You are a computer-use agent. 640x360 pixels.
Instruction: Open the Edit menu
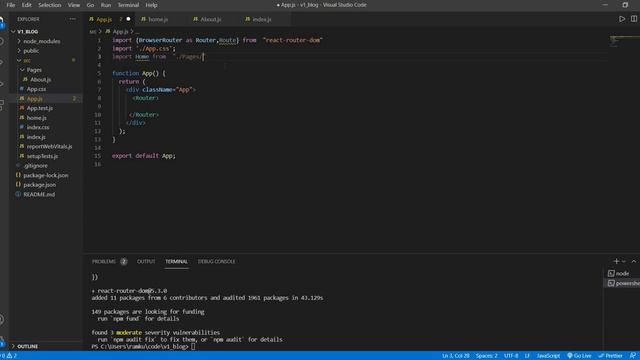click(27, 5)
